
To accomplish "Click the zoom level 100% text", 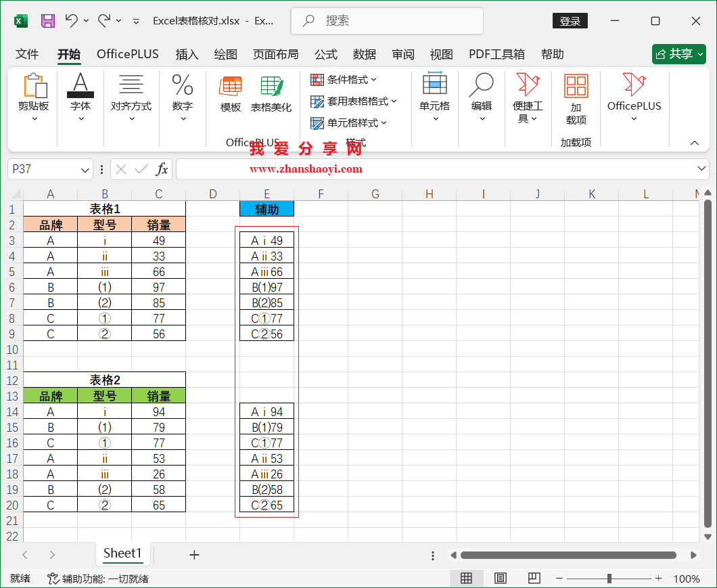I will [687, 579].
